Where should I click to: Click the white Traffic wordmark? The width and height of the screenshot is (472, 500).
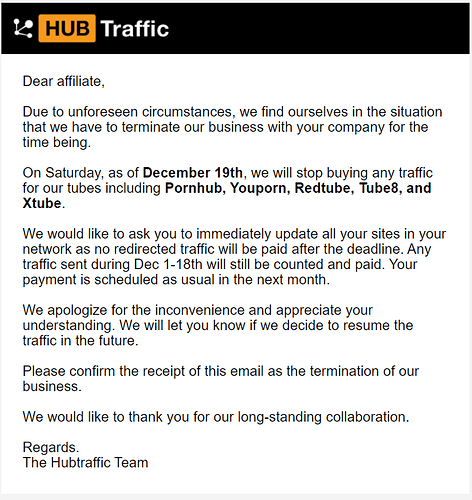(x=135, y=29)
